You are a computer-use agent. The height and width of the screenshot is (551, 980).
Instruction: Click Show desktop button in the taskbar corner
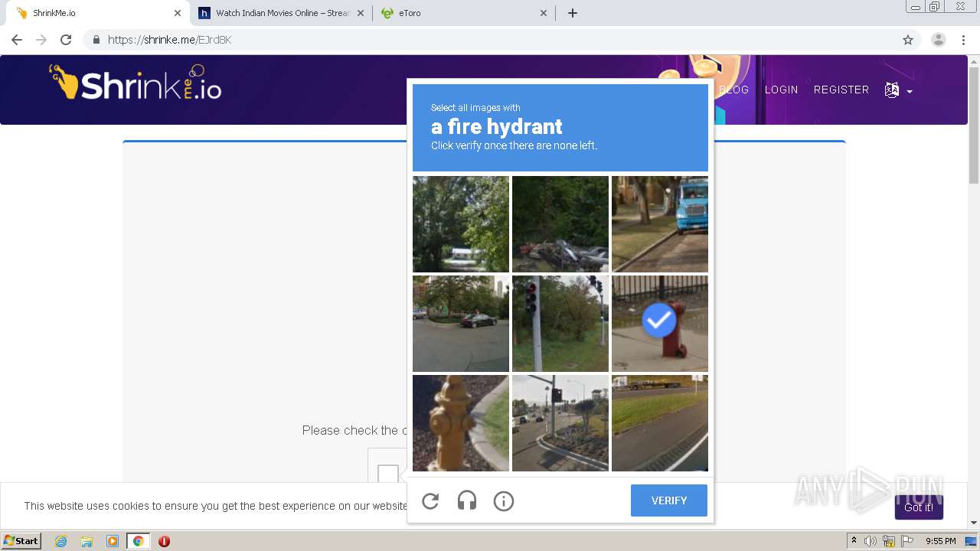(x=972, y=541)
